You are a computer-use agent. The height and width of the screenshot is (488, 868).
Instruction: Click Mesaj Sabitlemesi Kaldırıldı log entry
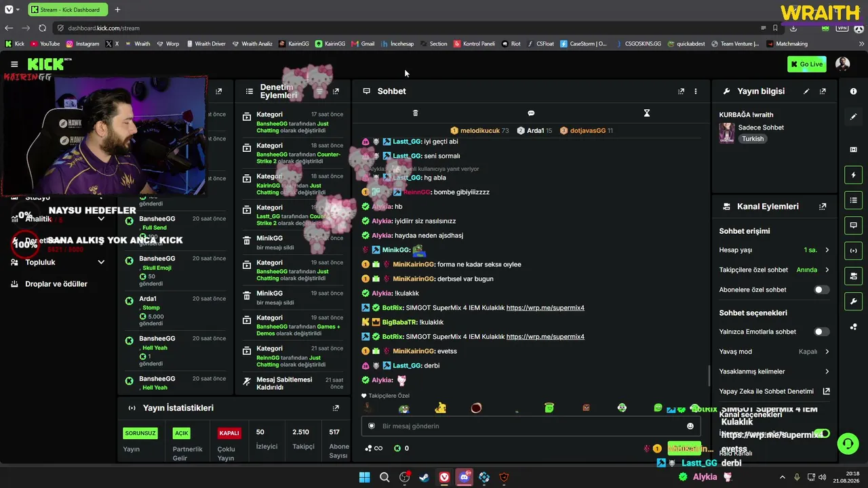click(293, 384)
